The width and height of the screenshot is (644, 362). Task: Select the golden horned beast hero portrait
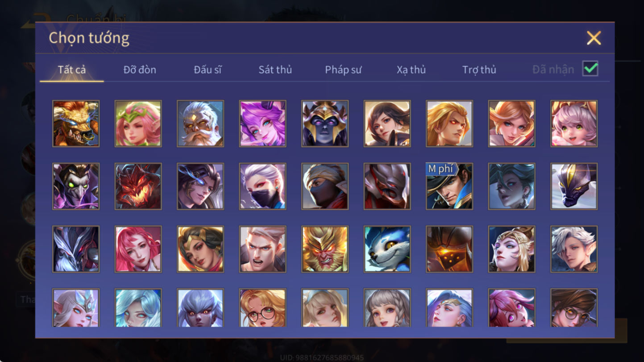click(76, 123)
